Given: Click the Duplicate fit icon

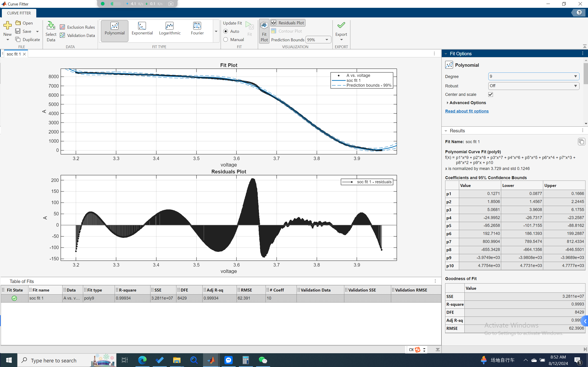Looking at the screenshot, I should [18, 39].
